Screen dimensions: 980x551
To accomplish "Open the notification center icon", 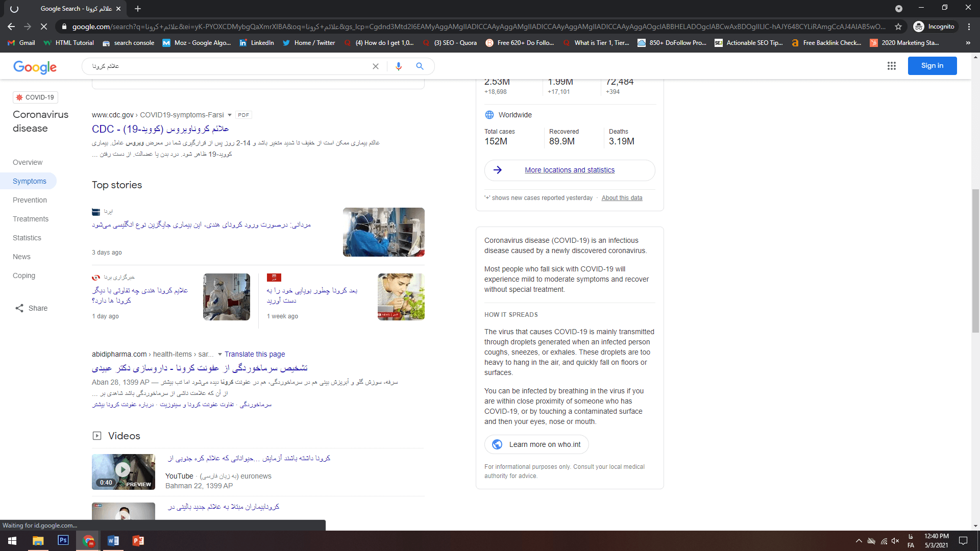I will pos(963,541).
